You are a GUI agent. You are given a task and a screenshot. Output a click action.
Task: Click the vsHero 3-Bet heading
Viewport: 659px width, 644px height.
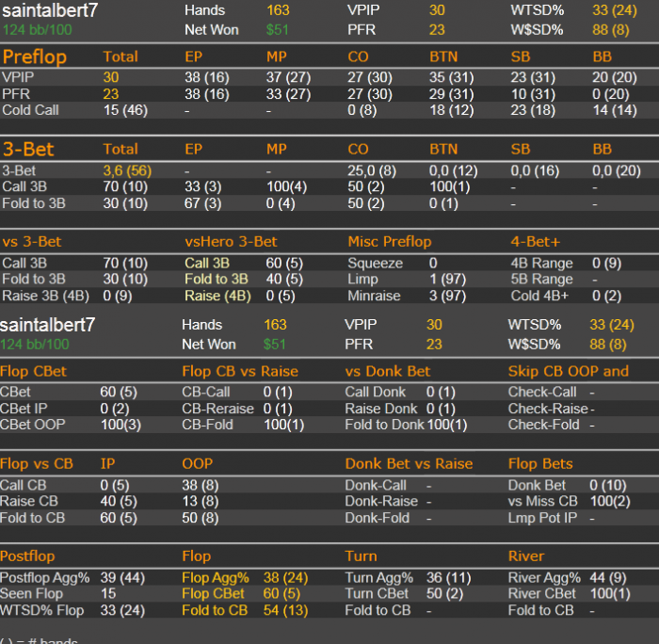click(x=231, y=242)
